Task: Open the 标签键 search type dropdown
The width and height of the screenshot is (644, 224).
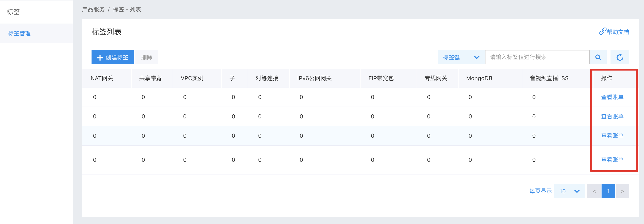Action: tap(461, 57)
